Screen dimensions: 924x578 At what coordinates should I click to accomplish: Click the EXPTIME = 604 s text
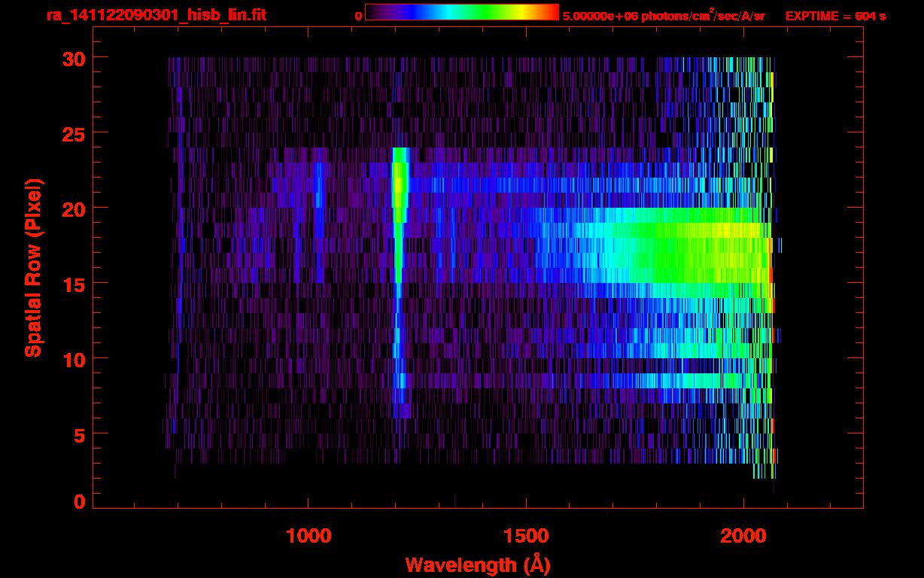[x=835, y=16]
